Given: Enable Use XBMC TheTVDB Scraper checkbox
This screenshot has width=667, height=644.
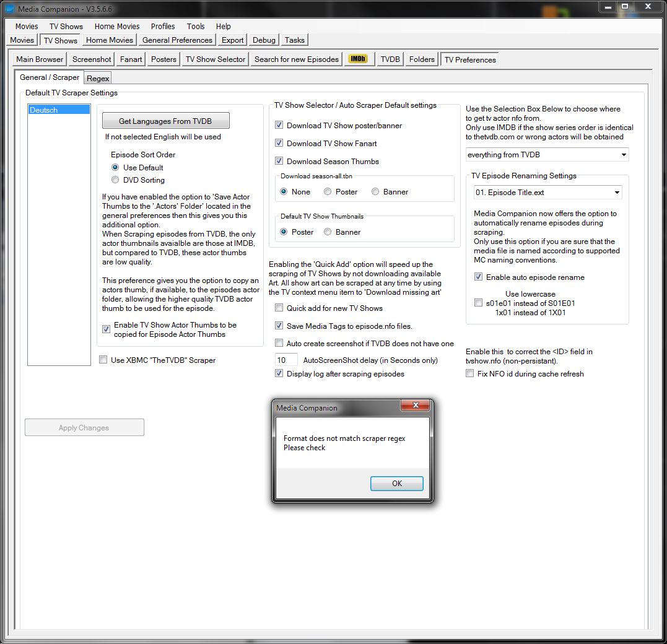Looking at the screenshot, I should pos(103,360).
